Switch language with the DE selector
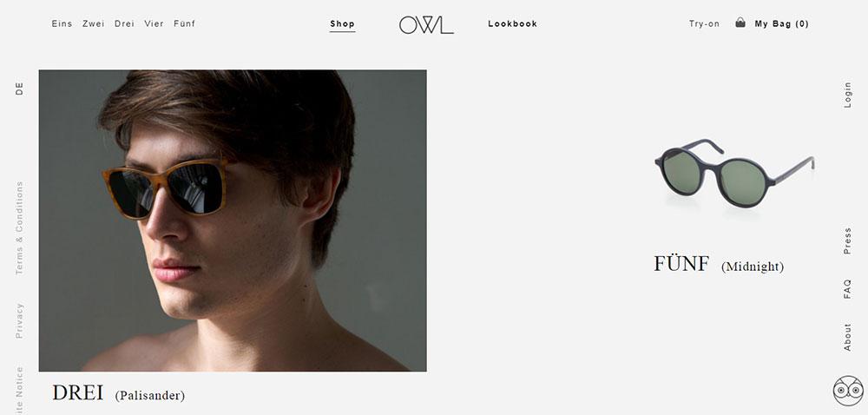Image resolution: width=868 pixels, height=415 pixels. (19, 89)
